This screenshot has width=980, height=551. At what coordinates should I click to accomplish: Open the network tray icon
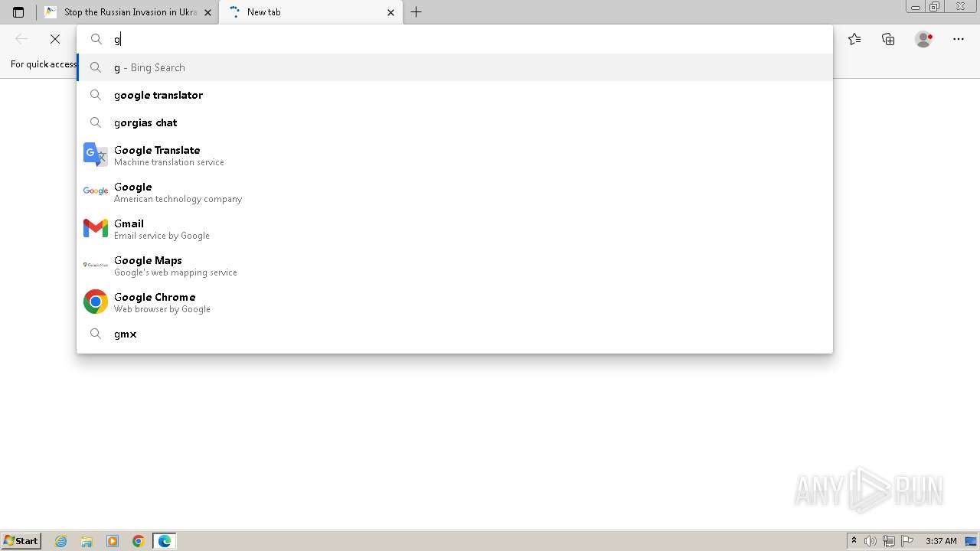coord(889,541)
